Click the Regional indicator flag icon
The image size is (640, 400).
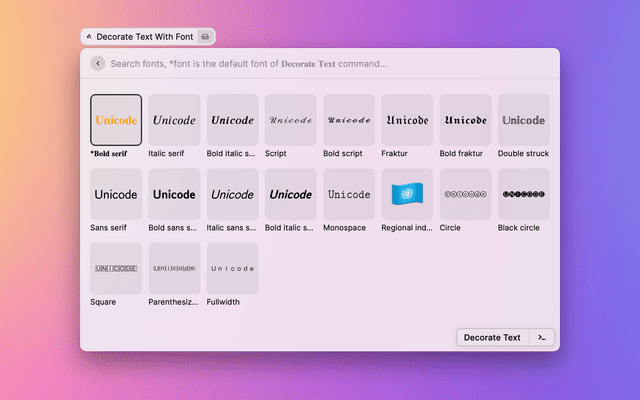pyautogui.click(x=407, y=194)
